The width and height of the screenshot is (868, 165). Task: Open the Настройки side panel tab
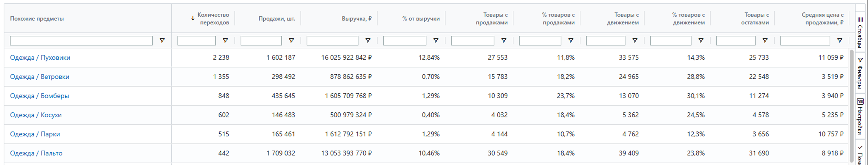point(860,116)
